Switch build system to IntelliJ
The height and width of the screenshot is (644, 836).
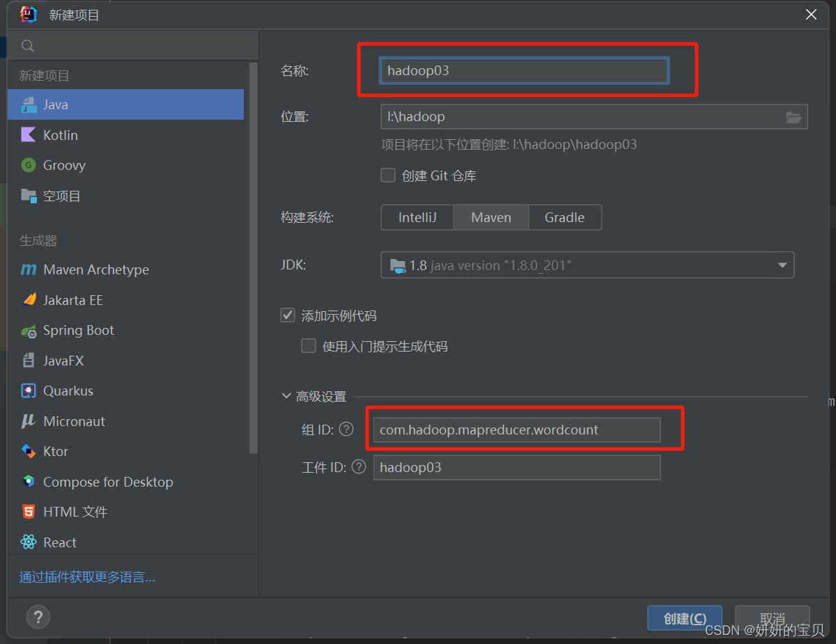pos(417,217)
